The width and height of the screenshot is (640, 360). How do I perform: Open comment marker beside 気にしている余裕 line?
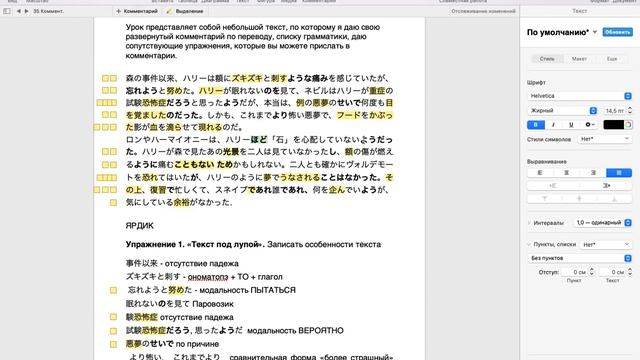(113, 202)
